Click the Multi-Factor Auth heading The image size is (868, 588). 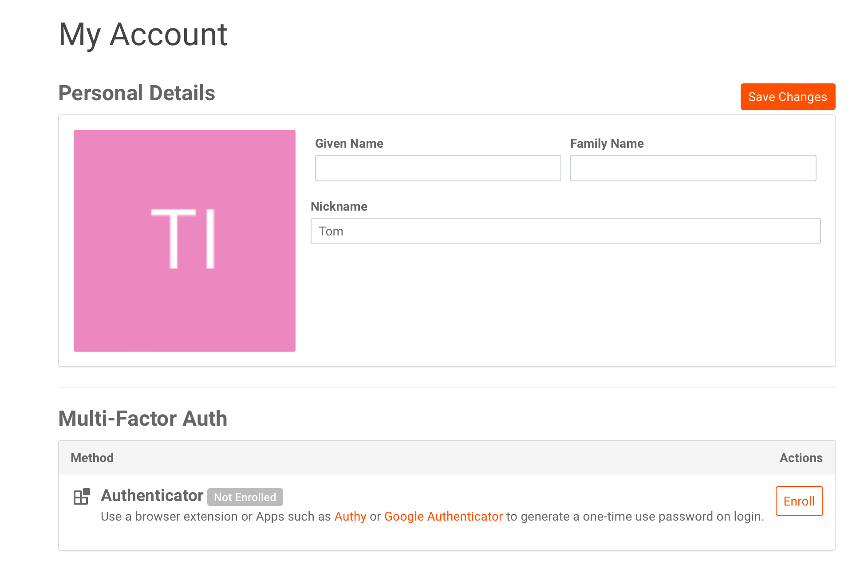click(142, 419)
